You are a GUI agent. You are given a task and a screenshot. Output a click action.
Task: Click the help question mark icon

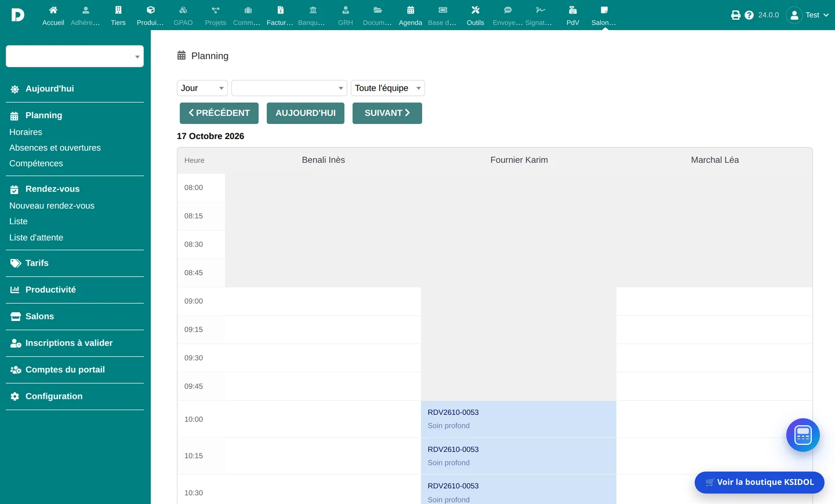(x=749, y=15)
